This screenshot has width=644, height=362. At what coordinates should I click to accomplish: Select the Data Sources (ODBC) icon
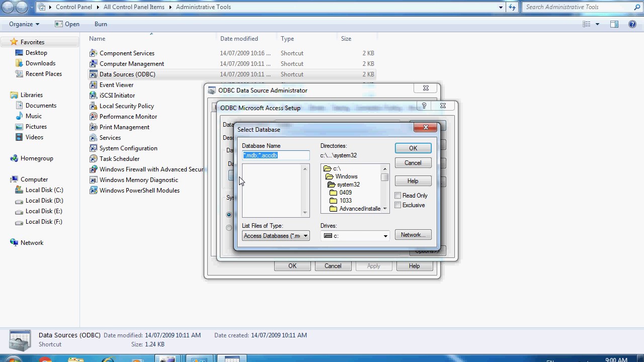(x=93, y=74)
